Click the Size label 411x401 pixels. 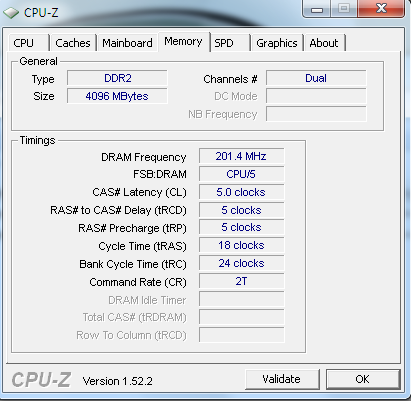44,96
